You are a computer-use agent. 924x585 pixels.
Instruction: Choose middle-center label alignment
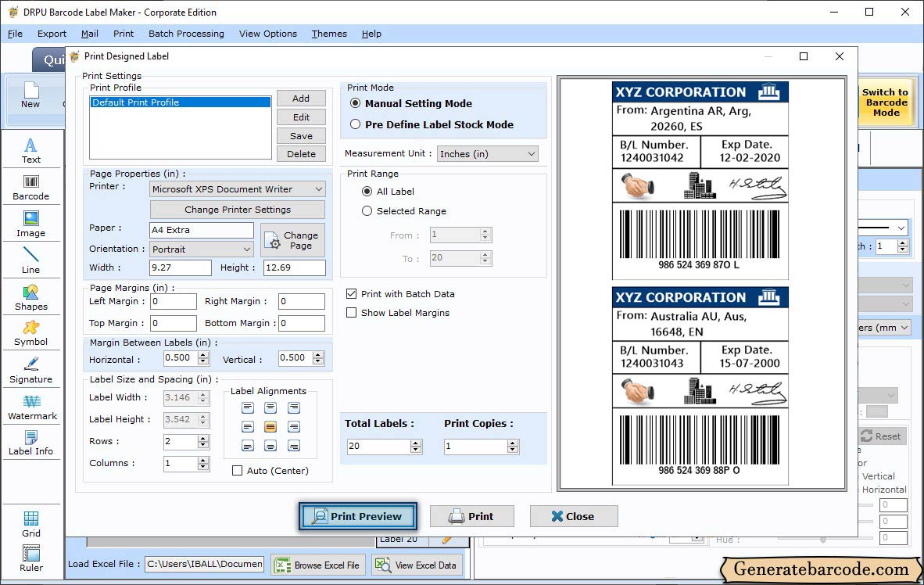point(270,426)
